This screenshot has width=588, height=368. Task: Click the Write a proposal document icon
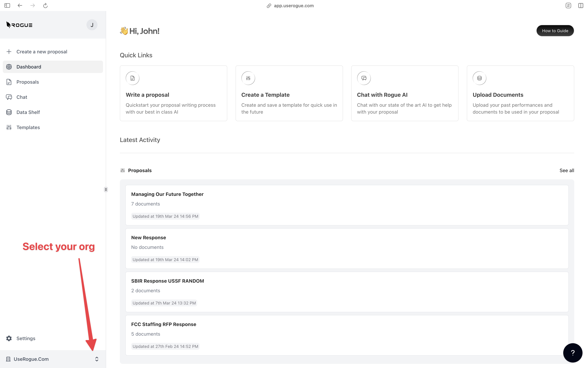point(133,78)
